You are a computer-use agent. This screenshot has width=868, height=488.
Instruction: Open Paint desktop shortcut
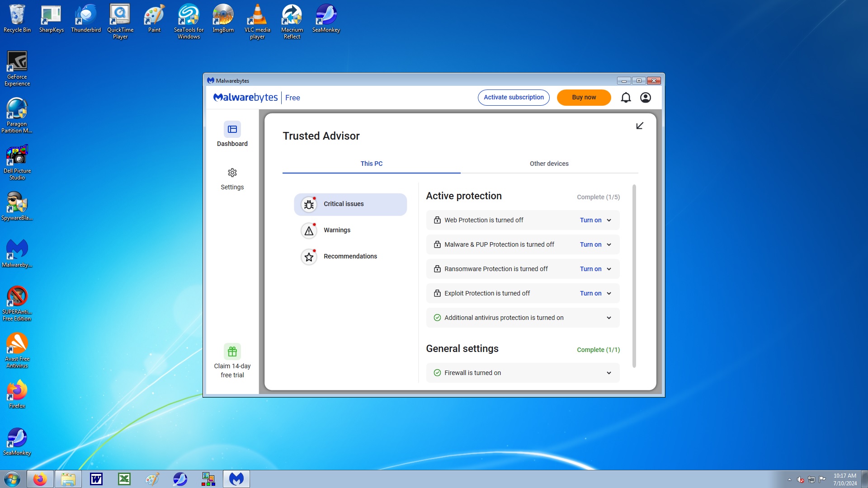click(x=155, y=19)
